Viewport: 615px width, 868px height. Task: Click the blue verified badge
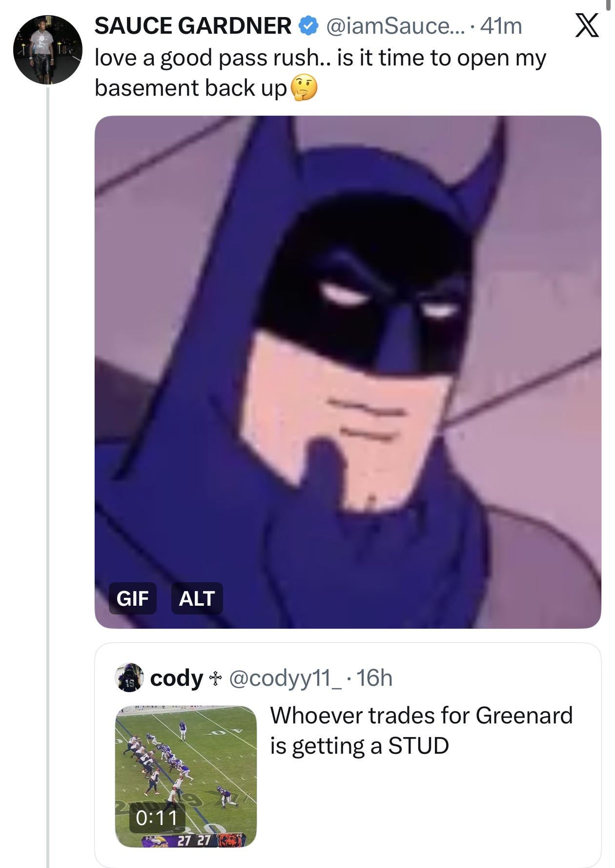308,25
